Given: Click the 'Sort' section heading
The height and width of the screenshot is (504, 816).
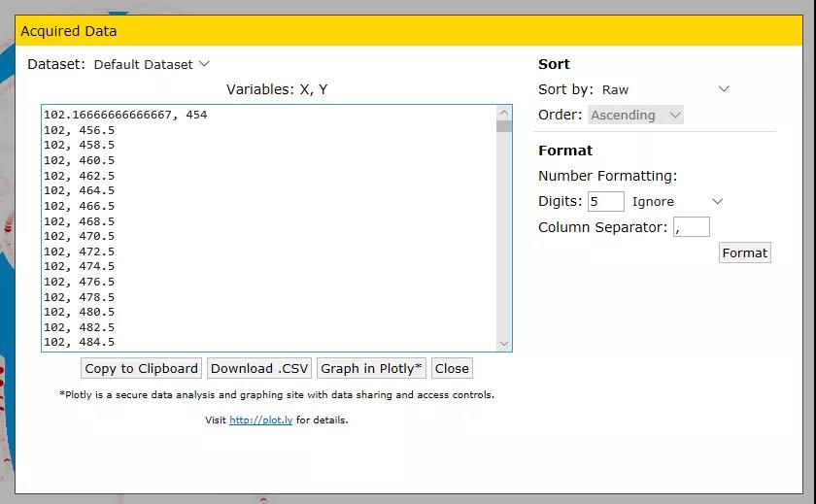Looking at the screenshot, I should (x=554, y=64).
